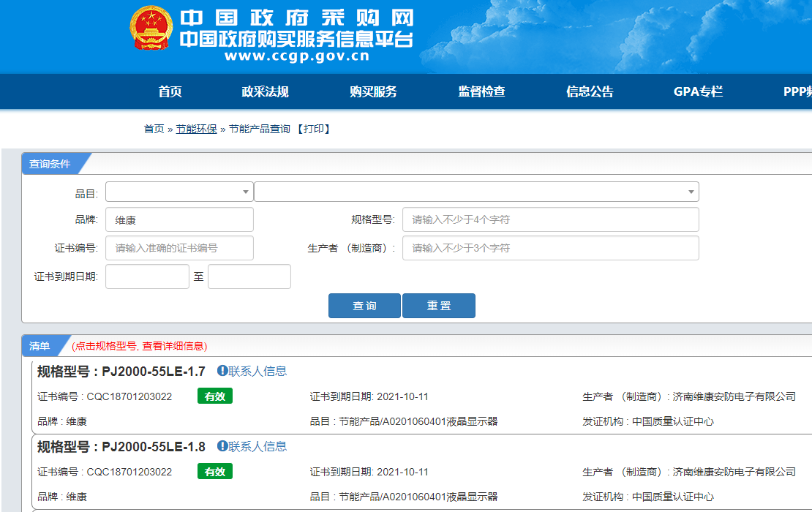This screenshot has height=512, width=812.
Task: Select 购买服务 in the top navigation
Action: point(373,91)
